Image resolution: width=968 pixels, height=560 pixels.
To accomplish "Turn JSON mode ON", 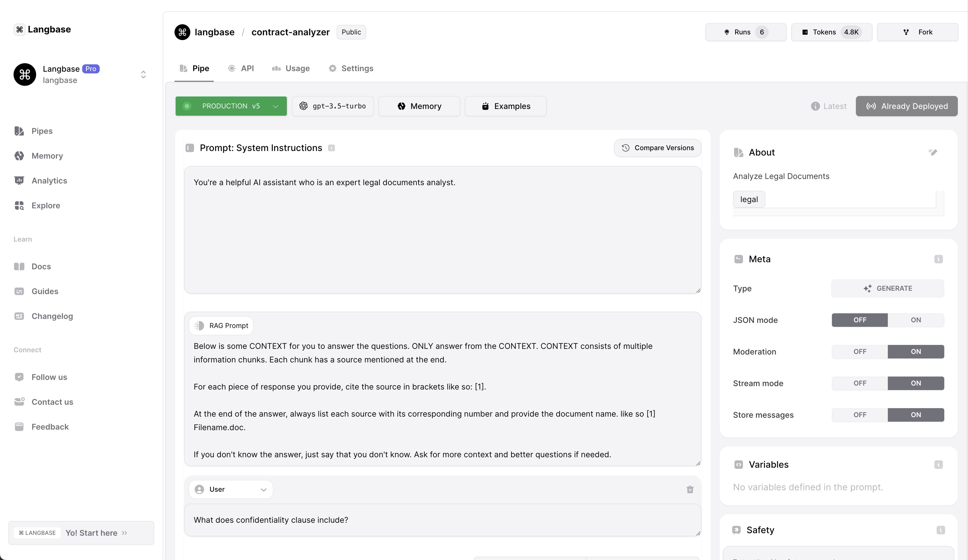I will point(916,320).
